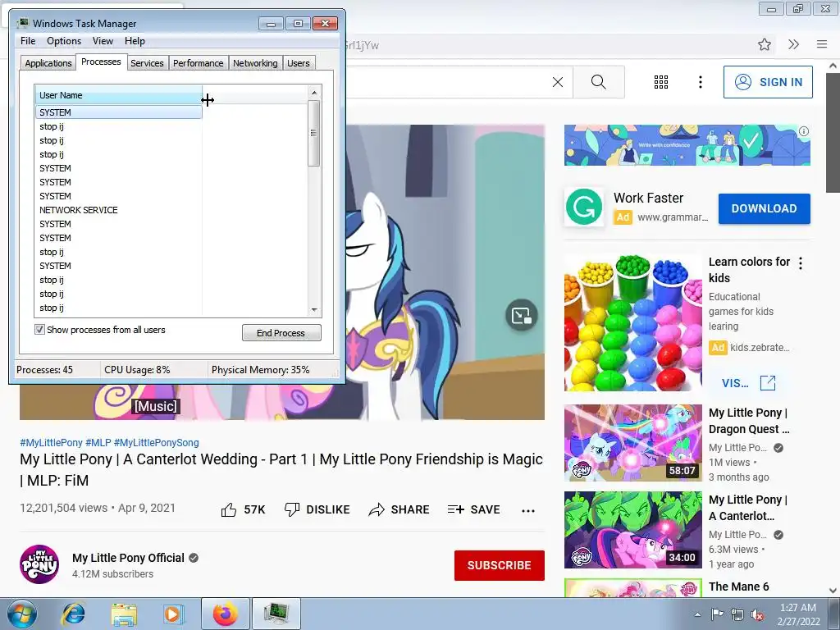
Task: Select the NETWORK SERVICE process row
Action: (118, 210)
